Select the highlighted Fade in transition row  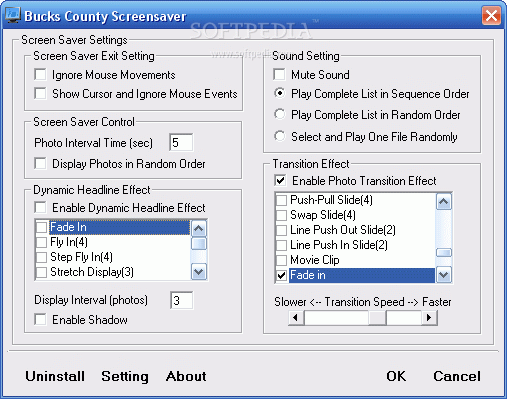[x=362, y=275]
